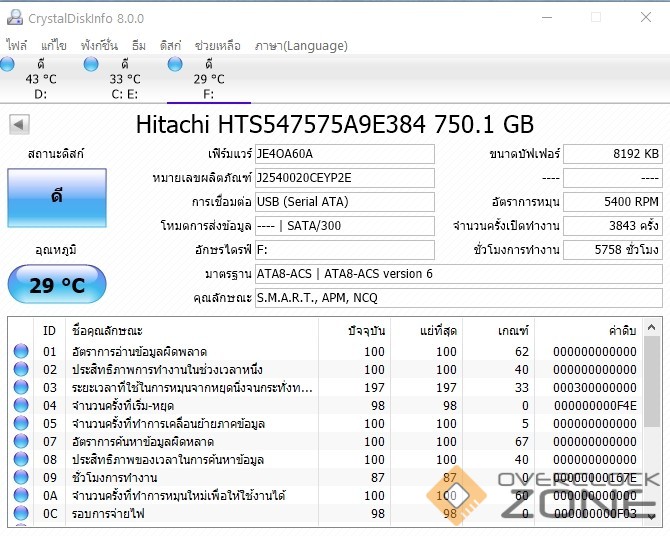Click the buffer size value 8192 KB
The height and width of the screenshot is (536, 670).
click(x=613, y=154)
